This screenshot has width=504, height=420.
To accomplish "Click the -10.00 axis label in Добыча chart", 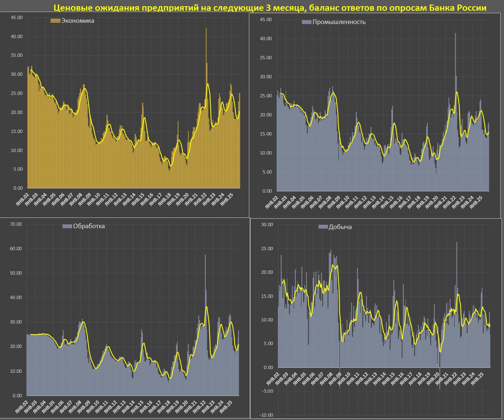I will tap(267, 415).
